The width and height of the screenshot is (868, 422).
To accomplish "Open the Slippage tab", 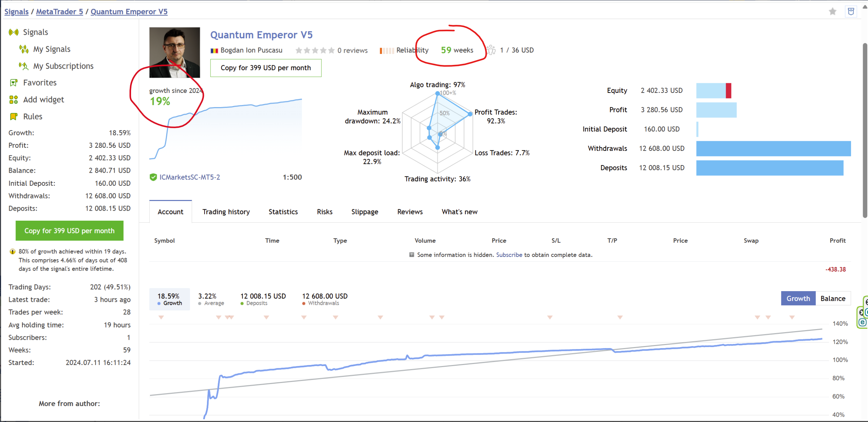I will coord(365,212).
